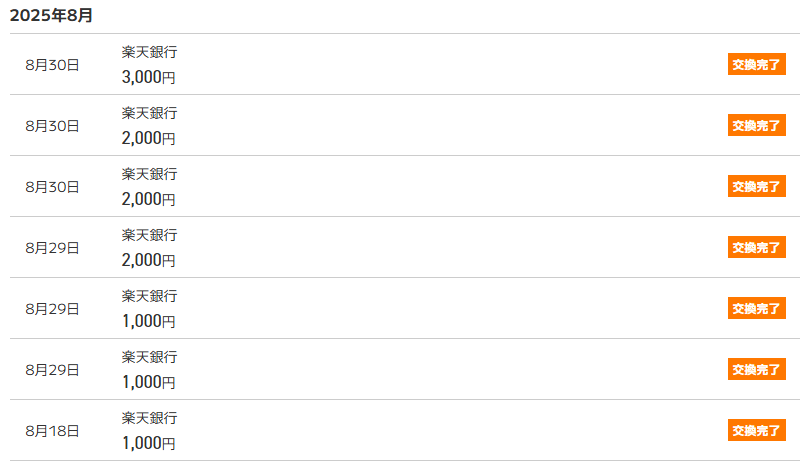The height and width of the screenshot is (472, 800).
Task: Select the 2,000円 amount in third row
Action: tap(149, 199)
